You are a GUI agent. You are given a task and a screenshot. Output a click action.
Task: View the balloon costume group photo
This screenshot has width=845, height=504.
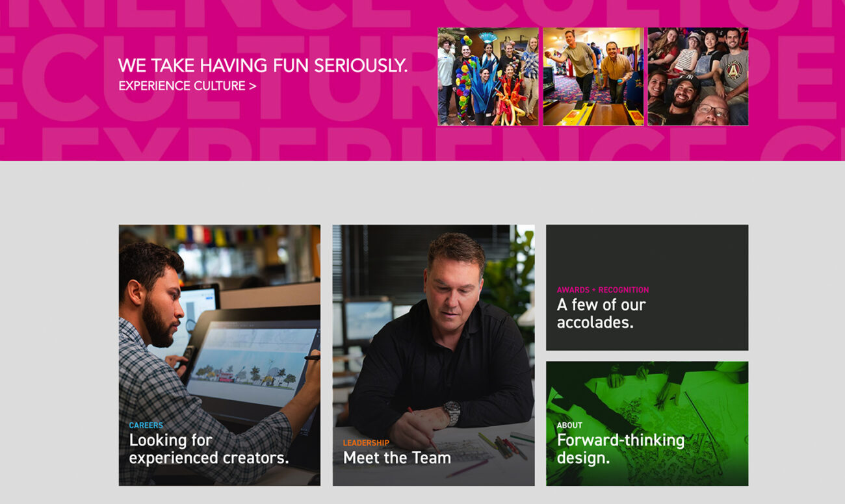click(x=488, y=77)
